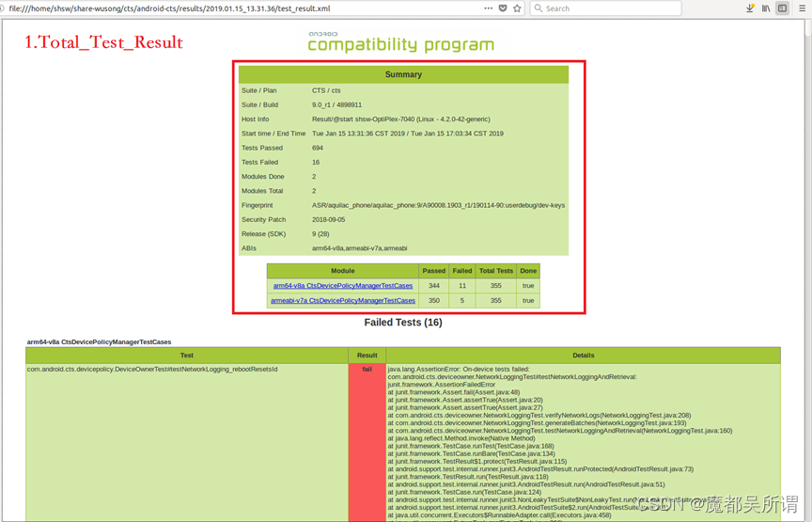812x522 pixels.
Task: Open armeabi-v7a CtsDevicePolicyManagerTestCases module link
Action: point(343,301)
